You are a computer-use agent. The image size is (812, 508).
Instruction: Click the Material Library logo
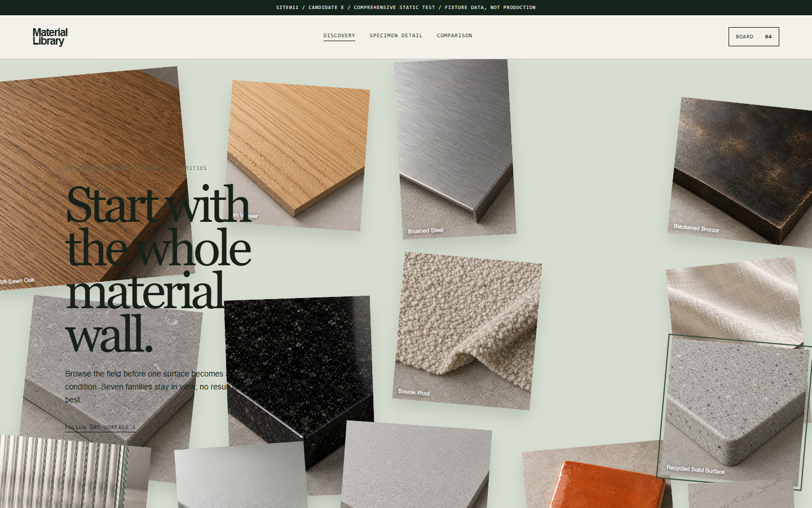click(x=50, y=37)
